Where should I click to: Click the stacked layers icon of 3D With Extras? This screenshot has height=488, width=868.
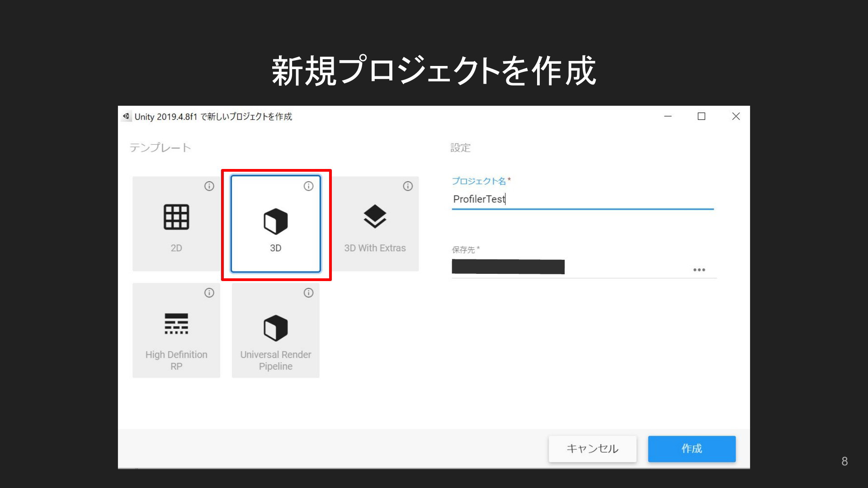pos(375,216)
